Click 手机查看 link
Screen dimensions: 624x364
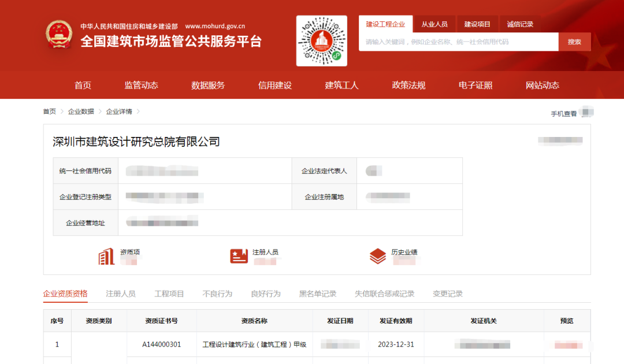(x=563, y=114)
